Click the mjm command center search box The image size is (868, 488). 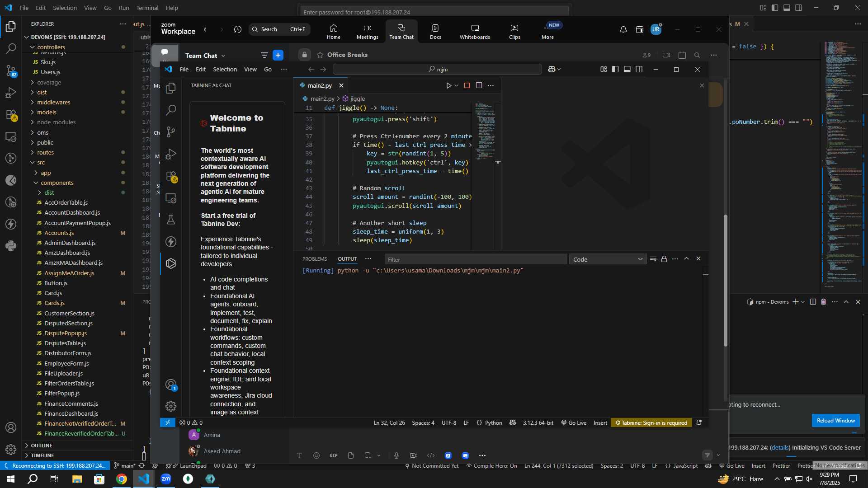click(437, 69)
